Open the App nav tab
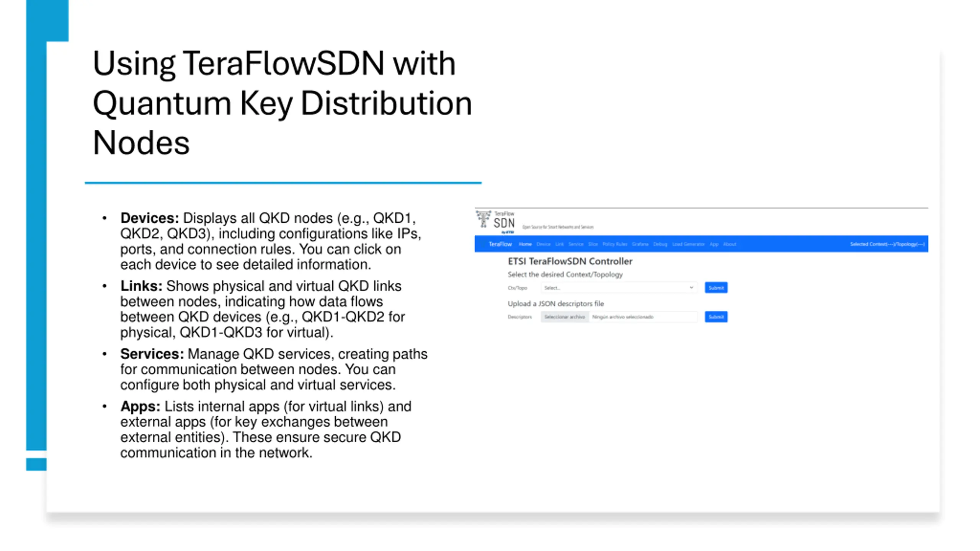This screenshot has width=980, height=551. (714, 244)
